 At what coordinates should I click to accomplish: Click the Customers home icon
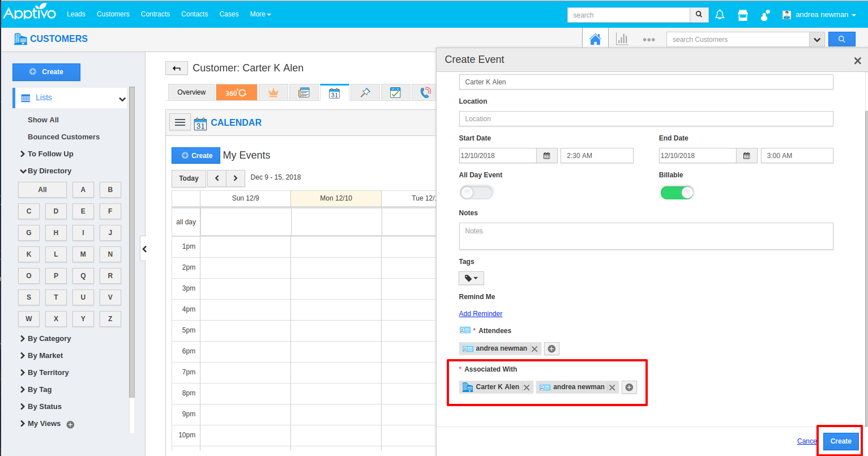(595, 39)
